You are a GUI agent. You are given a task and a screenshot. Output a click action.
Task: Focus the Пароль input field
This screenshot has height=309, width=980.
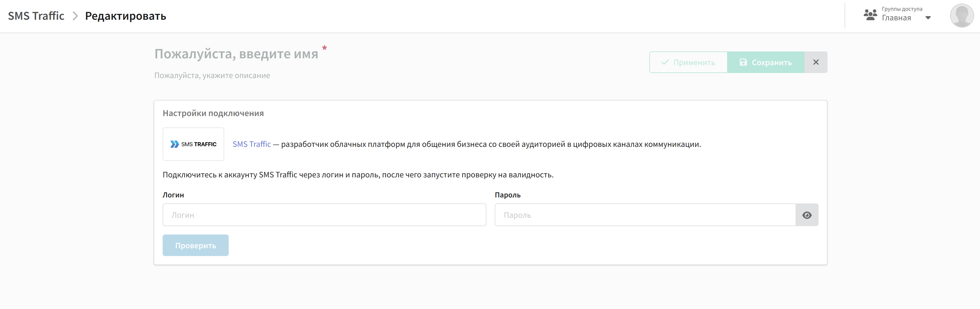click(x=645, y=215)
